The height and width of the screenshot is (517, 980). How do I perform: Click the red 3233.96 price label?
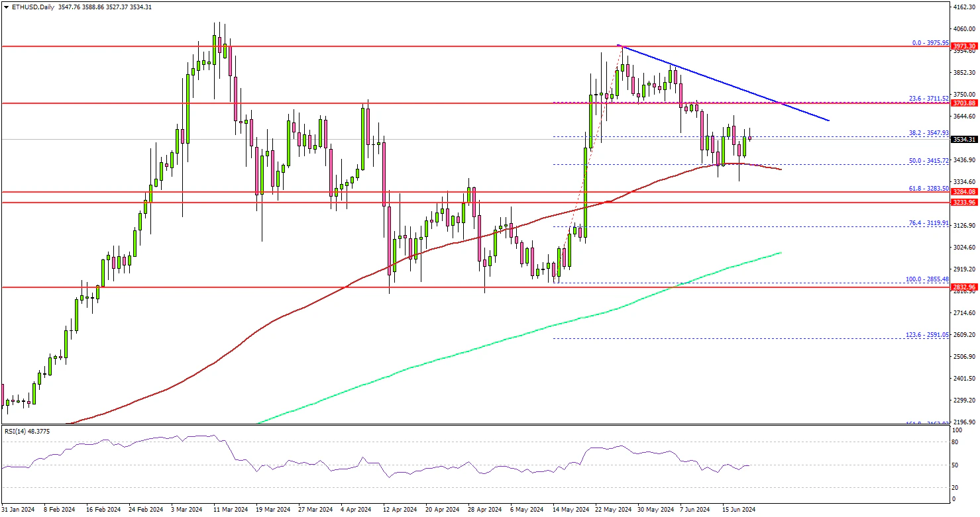tap(963, 203)
